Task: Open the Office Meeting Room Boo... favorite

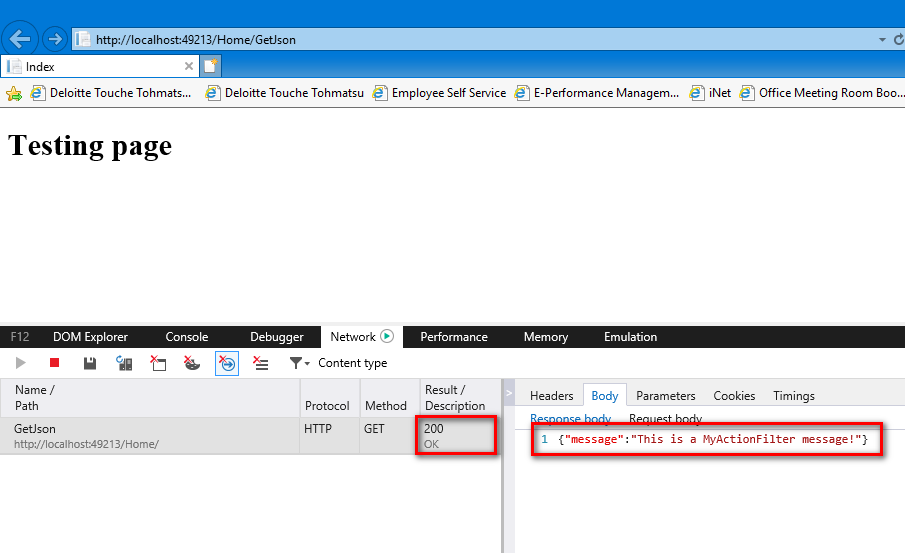Action: click(821, 93)
